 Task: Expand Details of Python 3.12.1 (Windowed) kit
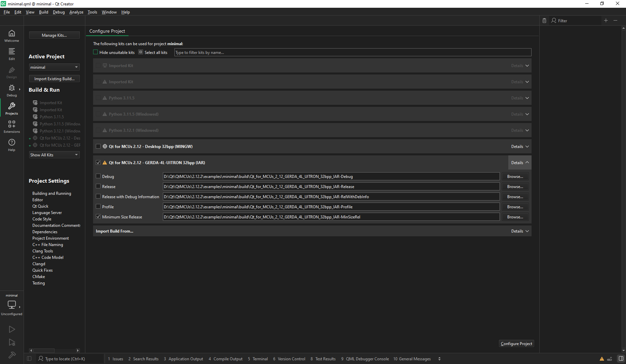[520, 130]
